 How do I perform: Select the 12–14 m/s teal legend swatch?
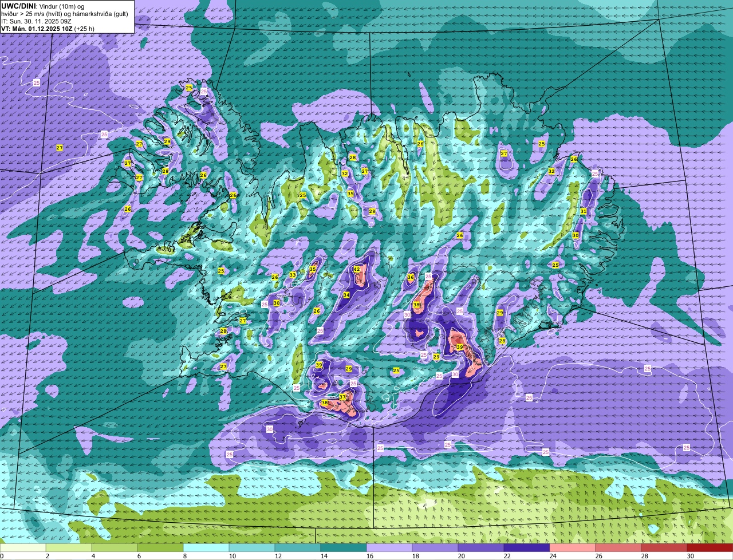click(x=298, y=548)
